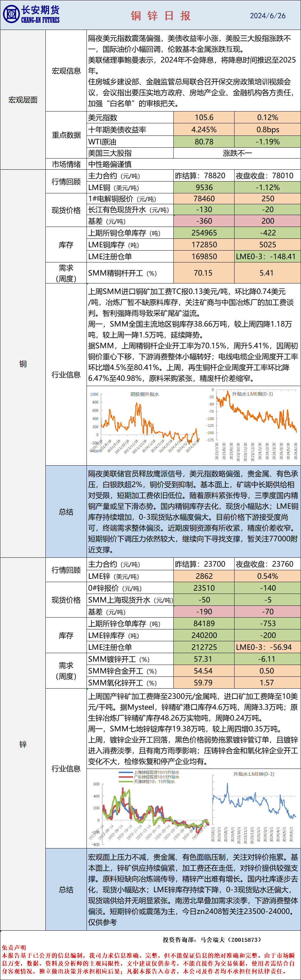
Task: Click the report title 铜锌日报
Action: click(161, 15)
